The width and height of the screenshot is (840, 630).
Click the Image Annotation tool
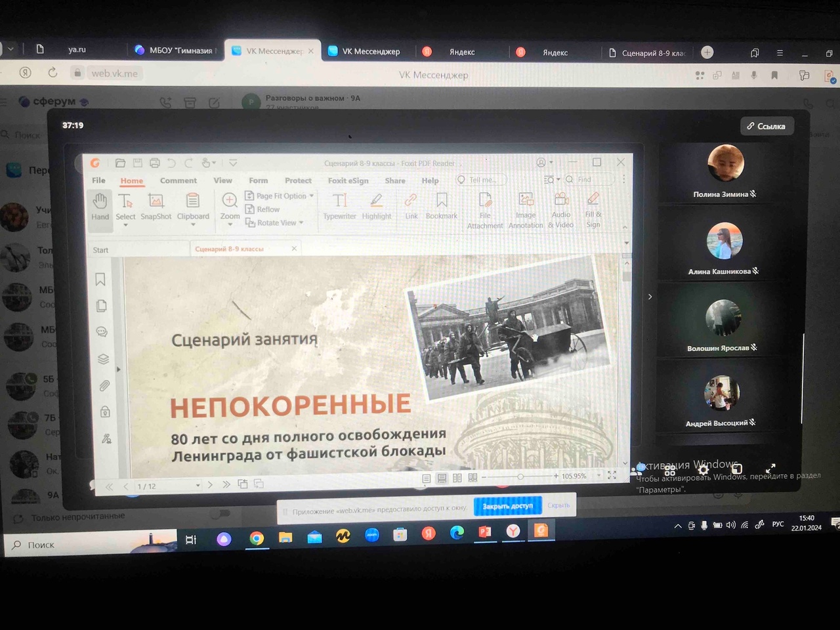(x=526, y=210)
